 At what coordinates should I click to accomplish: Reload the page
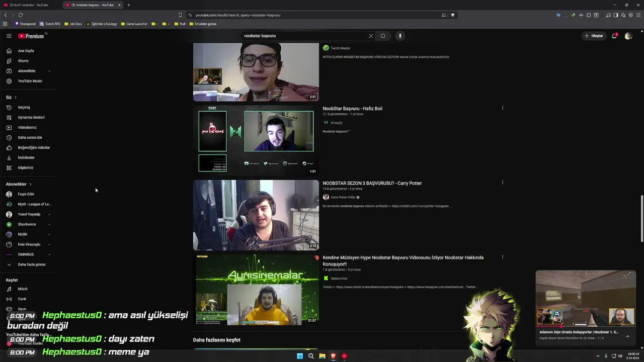pyautogui.click(x=21, y=15)
